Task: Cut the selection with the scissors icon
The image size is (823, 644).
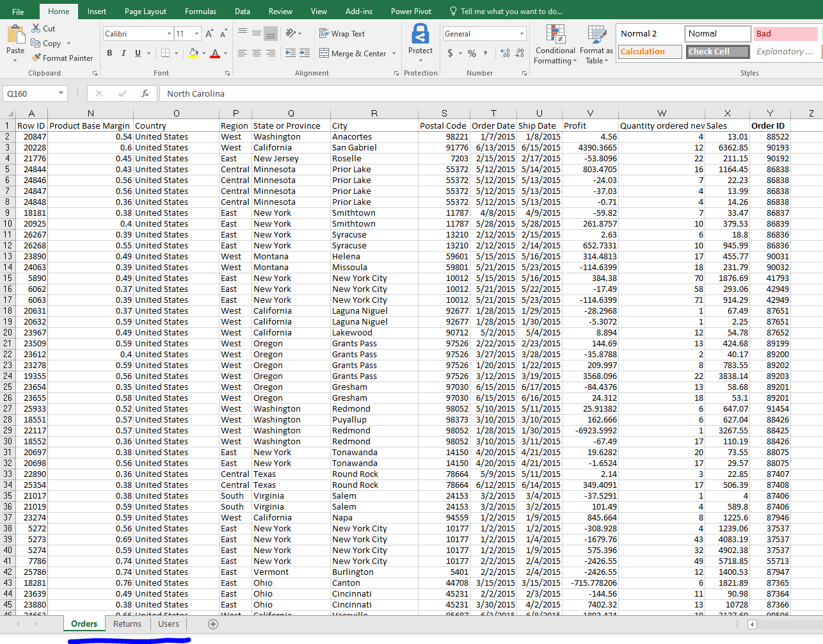Action: click(36, 29)
